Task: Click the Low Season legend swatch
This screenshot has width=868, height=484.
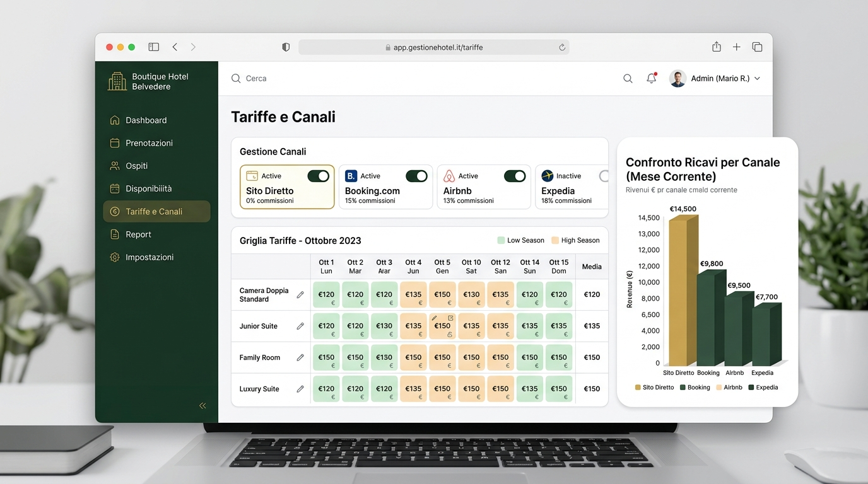Action: click(x=501, y=241)
